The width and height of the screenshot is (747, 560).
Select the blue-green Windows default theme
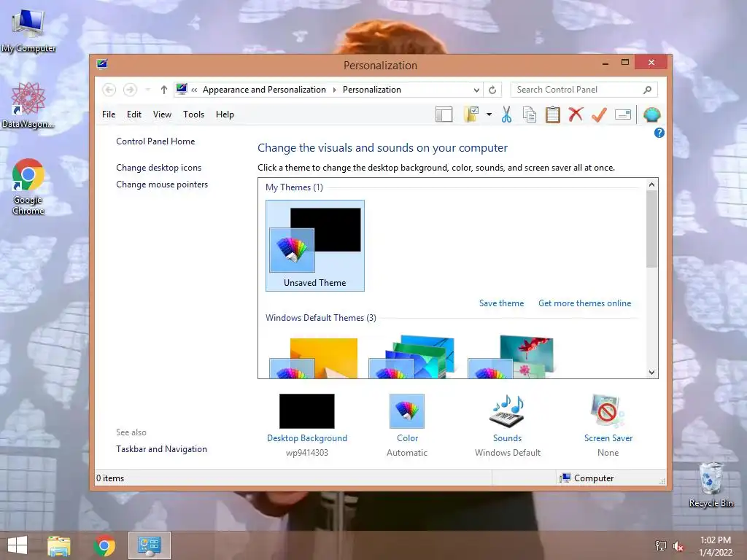(x=412, y=357)
